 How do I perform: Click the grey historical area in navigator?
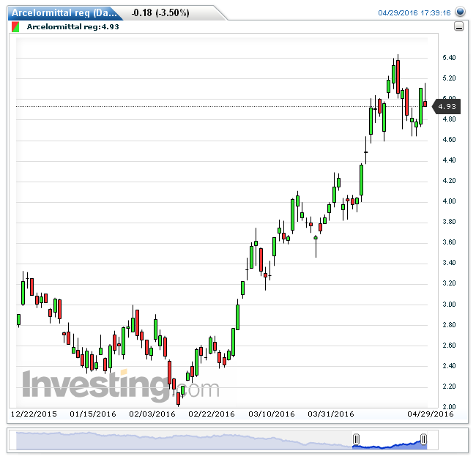pyautogui.click(x=185, y=441)
